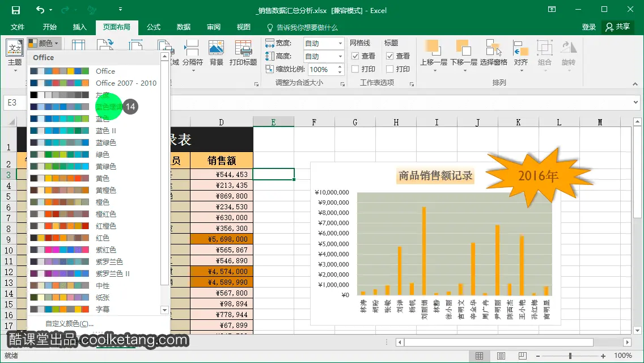644x363 pixels.
Task: Click horizontal scrollbar right arrow
Action: pos(627,342)
